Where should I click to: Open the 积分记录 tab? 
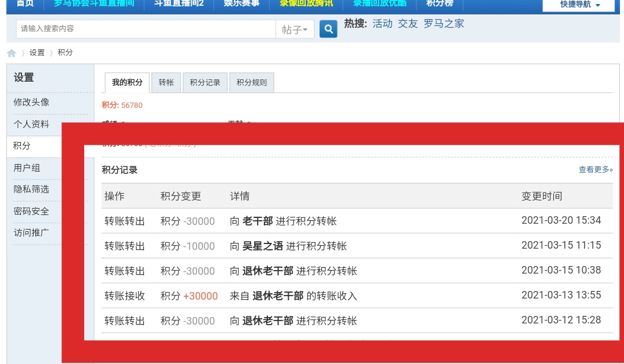coord(205,83)
